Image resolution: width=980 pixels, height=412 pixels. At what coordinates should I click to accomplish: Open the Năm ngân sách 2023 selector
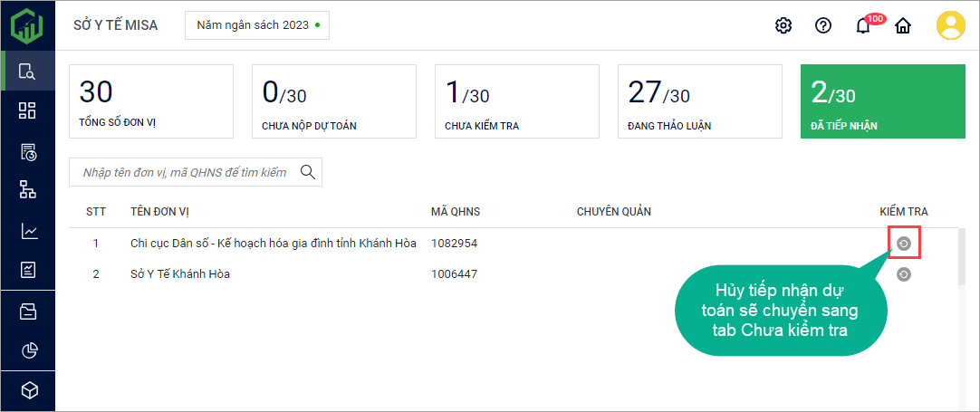257,25
